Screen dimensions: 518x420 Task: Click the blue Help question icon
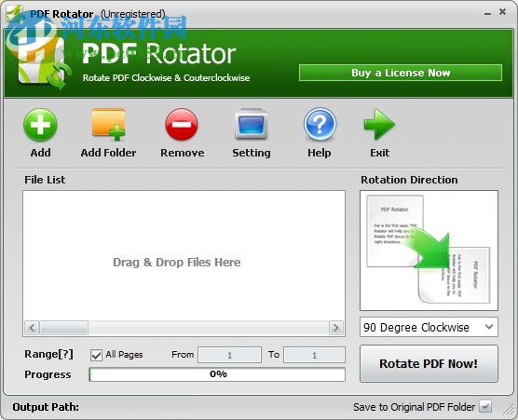(320, 125)
